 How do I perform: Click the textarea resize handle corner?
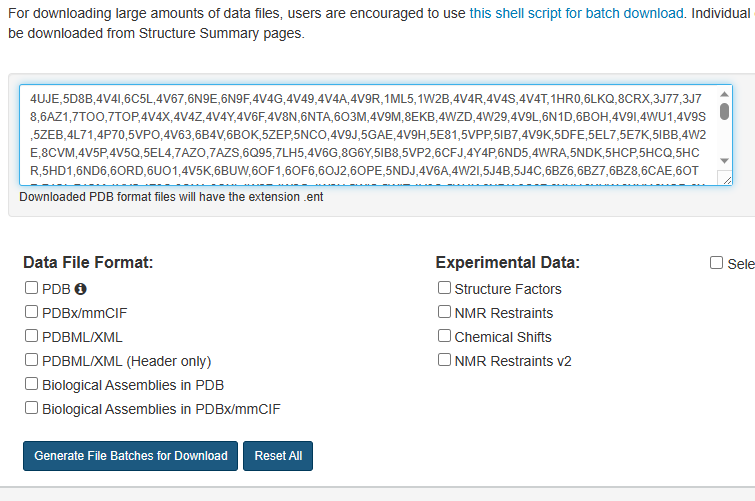click(727, 180)
